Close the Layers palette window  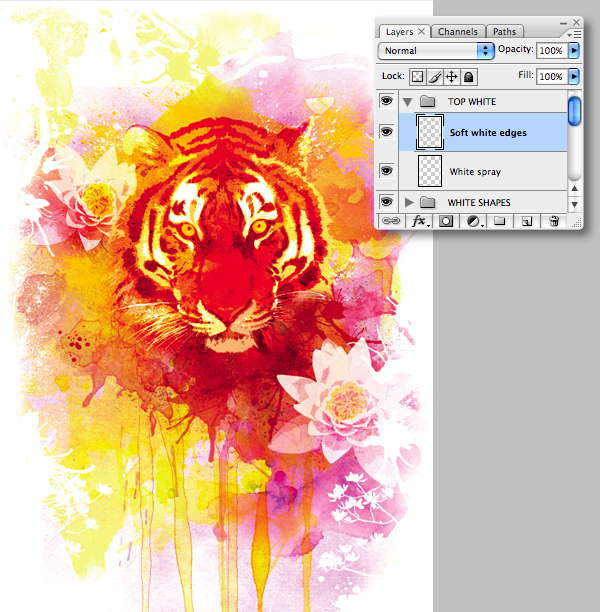[x=576, y=22]
